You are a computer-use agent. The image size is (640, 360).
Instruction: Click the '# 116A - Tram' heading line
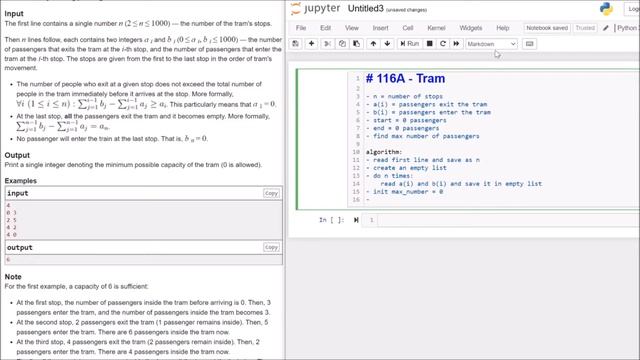coord(405,78)
